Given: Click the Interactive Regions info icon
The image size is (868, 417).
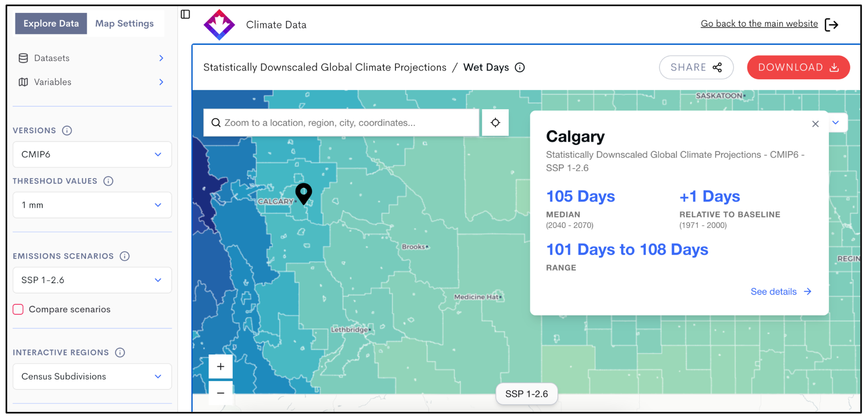Looking at the screenshot, I should tap(120, 352).
